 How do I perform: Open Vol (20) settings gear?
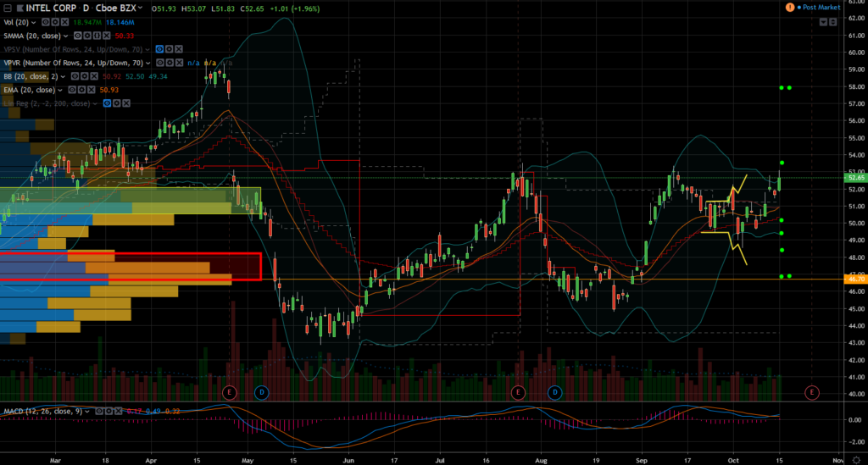coord(55,22)
